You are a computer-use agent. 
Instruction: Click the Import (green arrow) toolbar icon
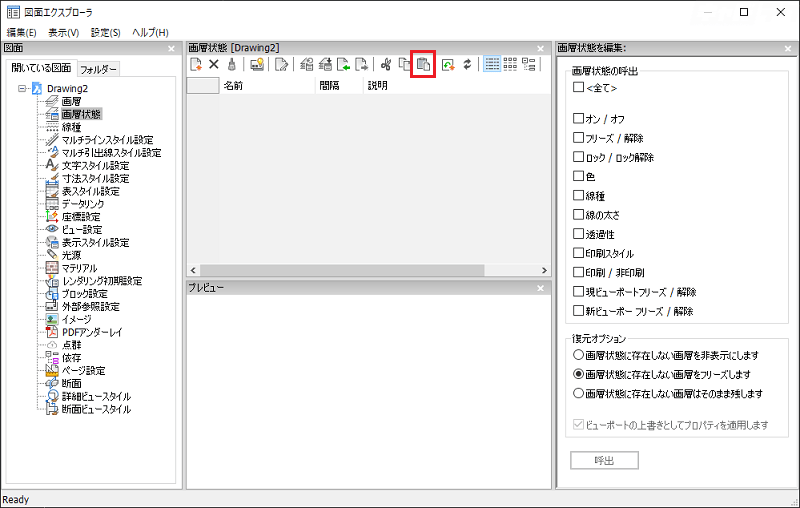point(343,64)
